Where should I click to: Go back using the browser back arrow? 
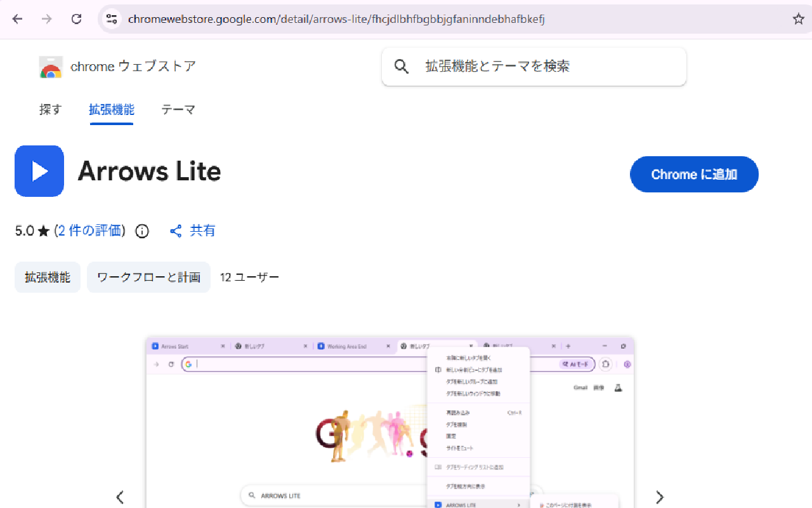click(17, 19)
